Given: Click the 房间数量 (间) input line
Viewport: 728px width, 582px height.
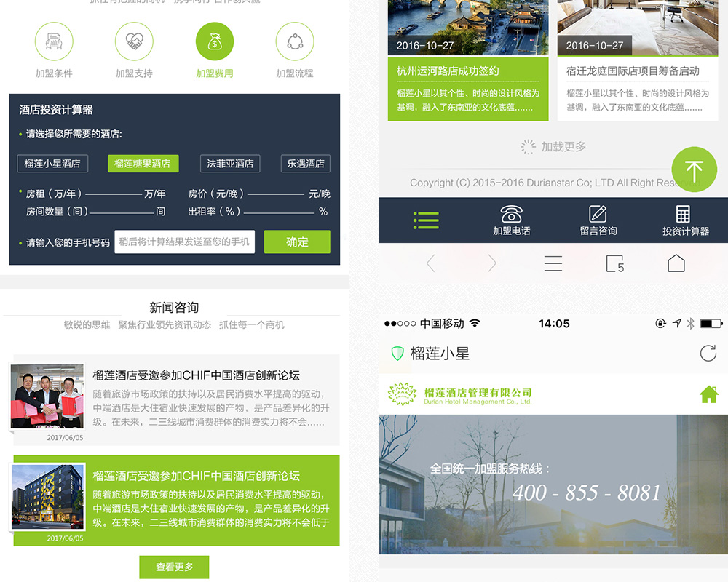Looking at the screenshot, I should point(122,212).
